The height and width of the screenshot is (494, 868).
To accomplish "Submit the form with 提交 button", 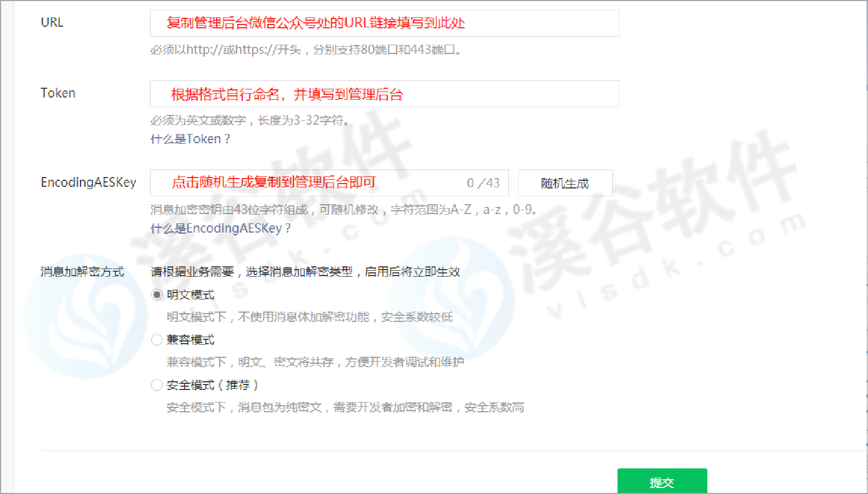I will click(x=662, y=481).
